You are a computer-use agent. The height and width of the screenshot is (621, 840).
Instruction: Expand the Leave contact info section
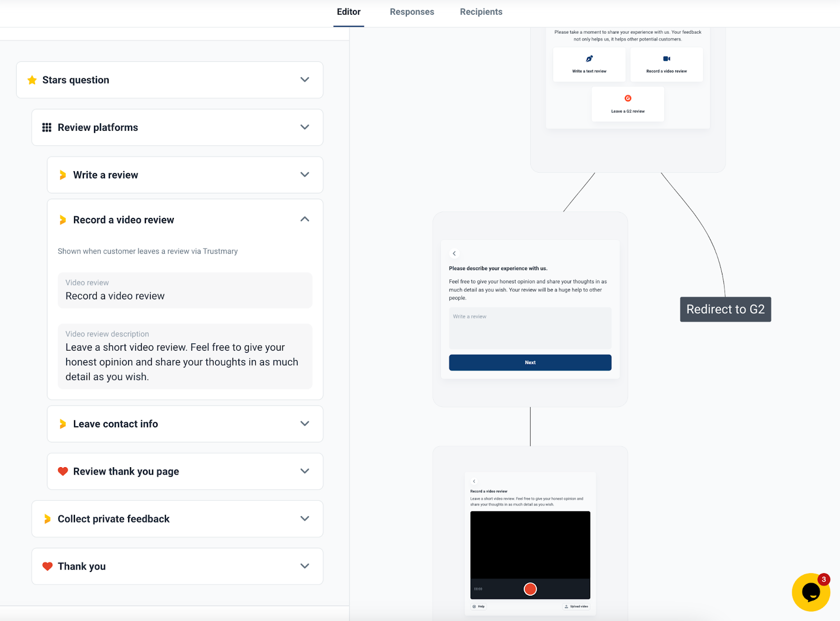304,424
